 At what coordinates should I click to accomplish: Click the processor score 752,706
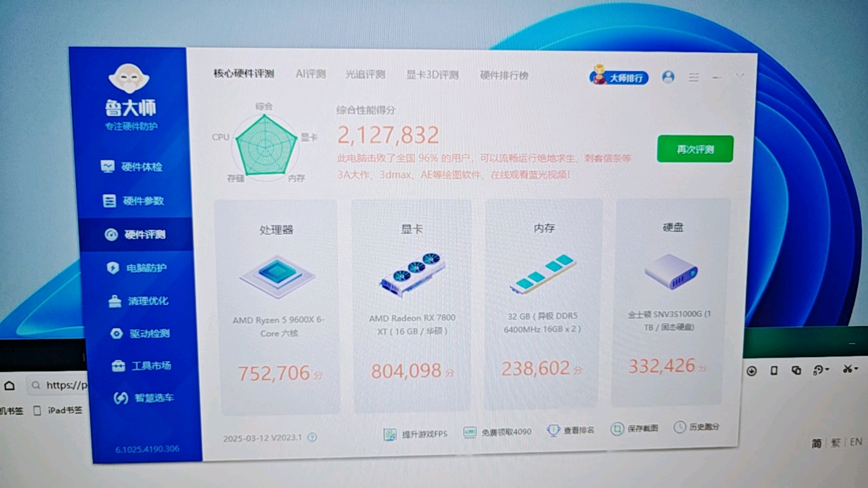tap(274, 373)
